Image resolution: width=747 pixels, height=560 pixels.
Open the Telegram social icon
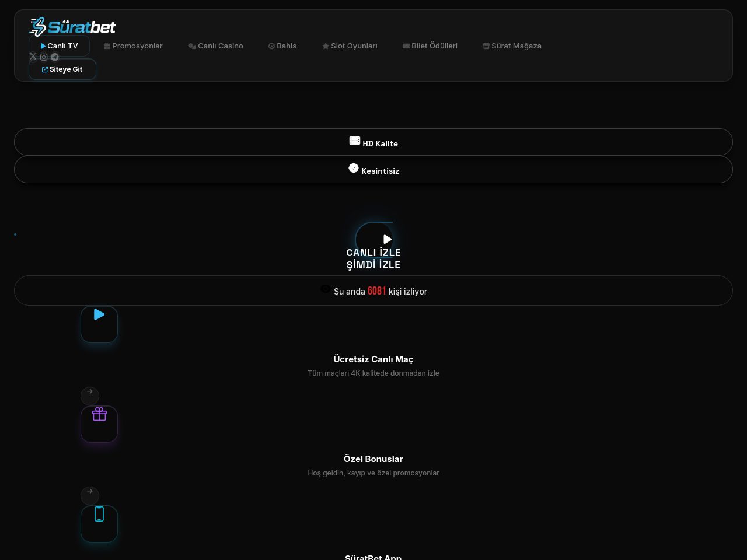[x=55, y=57]
